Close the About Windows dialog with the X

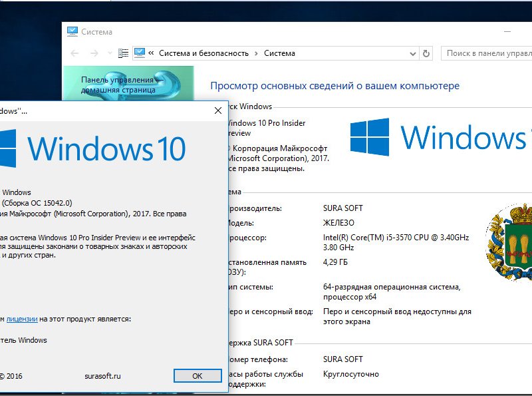[x=218, y=110]
